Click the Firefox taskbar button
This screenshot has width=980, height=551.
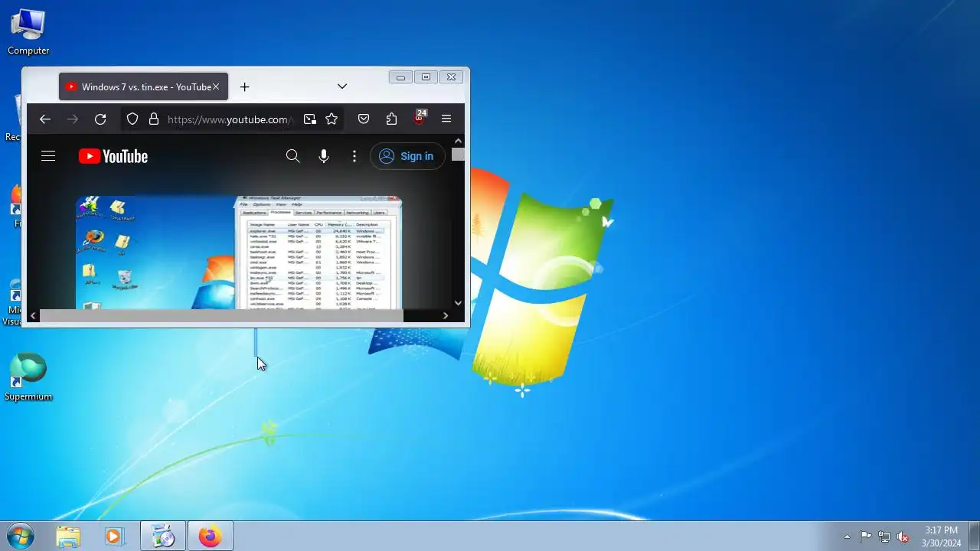coord(211,536)
